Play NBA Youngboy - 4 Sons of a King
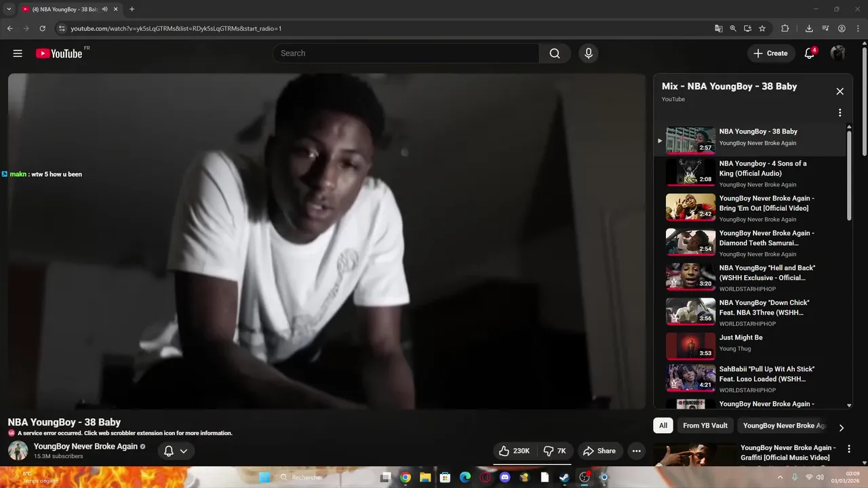 point(751,173)
